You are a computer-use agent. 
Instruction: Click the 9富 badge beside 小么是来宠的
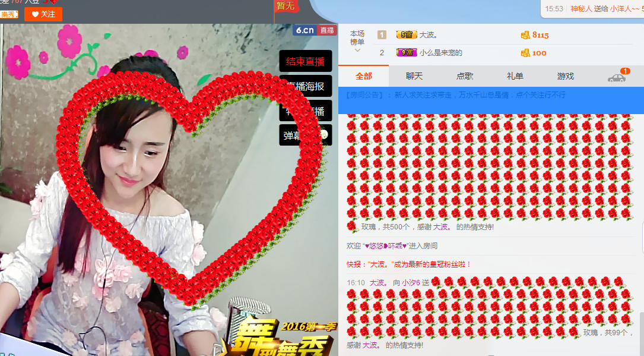click(x=407, y=53)
